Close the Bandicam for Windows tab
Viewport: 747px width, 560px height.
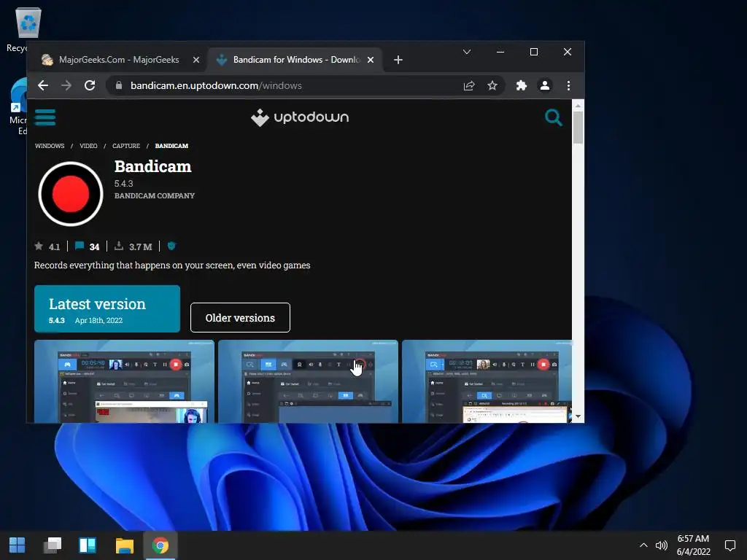370,60
